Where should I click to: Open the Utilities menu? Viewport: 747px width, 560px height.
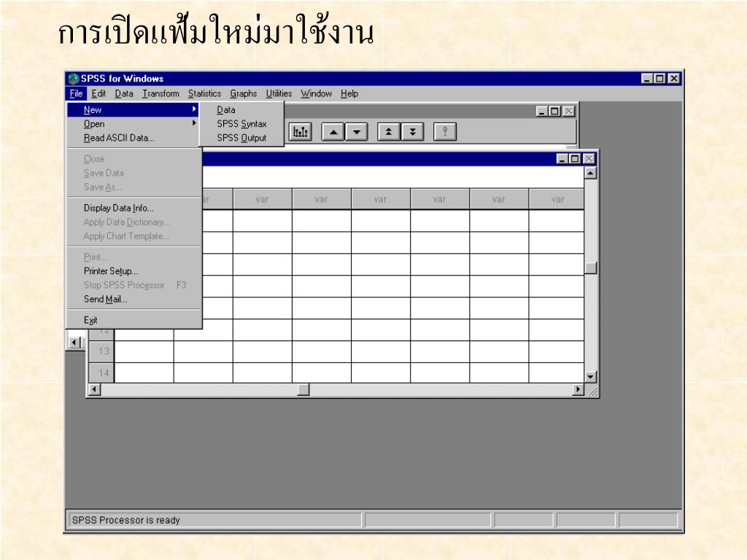pos(279,94)
